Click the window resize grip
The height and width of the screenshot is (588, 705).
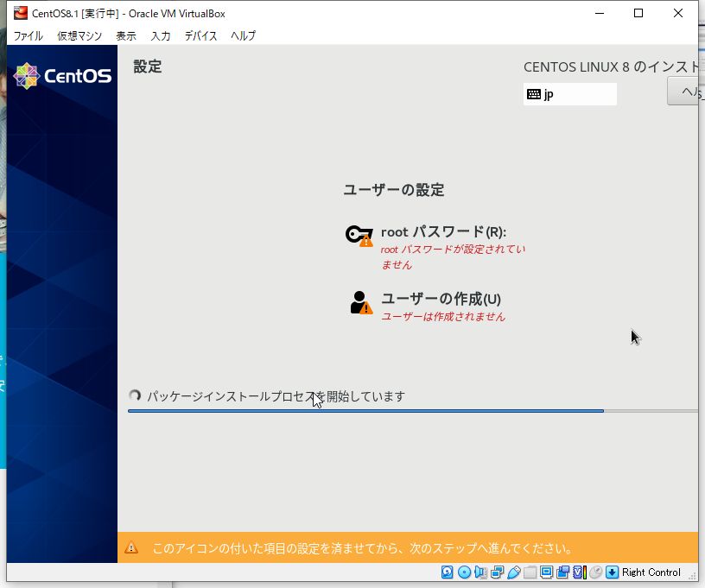pos(692,575)
